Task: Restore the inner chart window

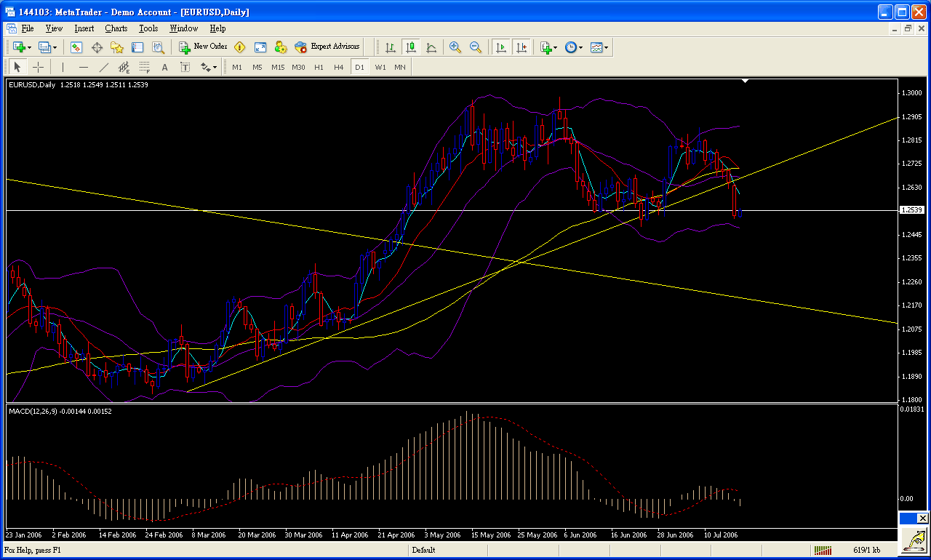Action: pyautogui.click(x=908, y=28)
